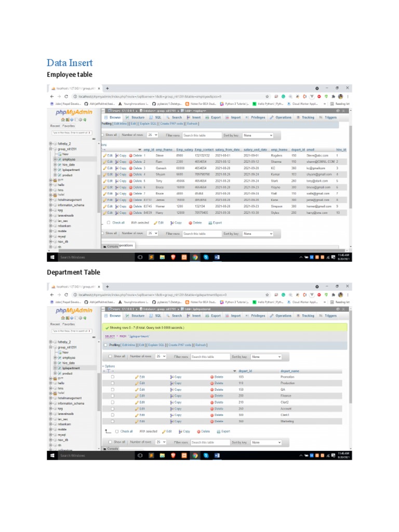
Task: Open Chrome from taskbar in Employee screenshot
Action: (195, 257)
